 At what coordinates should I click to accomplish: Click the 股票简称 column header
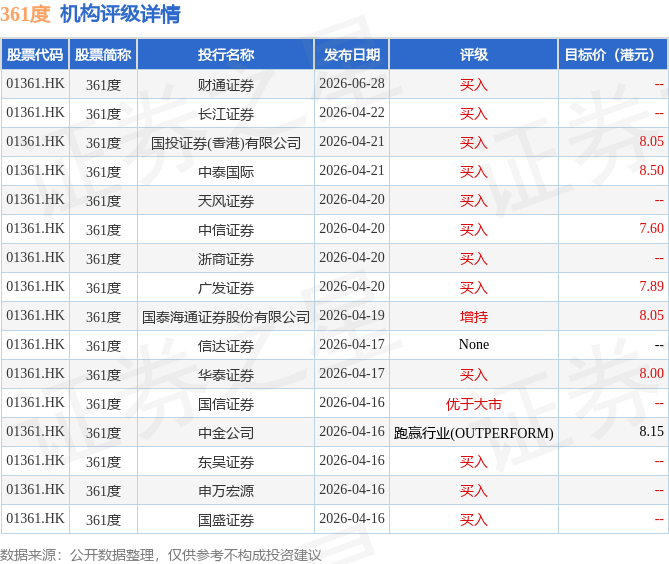click(x=103, y=55)
